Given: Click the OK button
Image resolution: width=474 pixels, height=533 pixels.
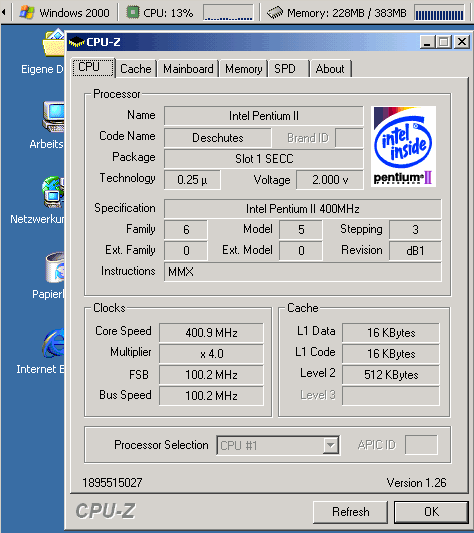Looking at the screenshot, I should 431,512.
